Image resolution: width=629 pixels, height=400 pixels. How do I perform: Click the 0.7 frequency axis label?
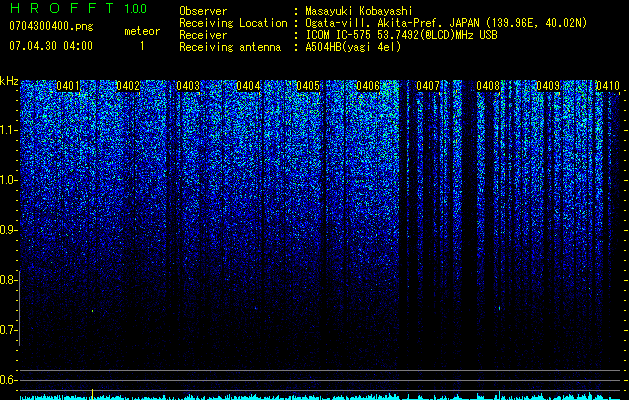(8, 330)
